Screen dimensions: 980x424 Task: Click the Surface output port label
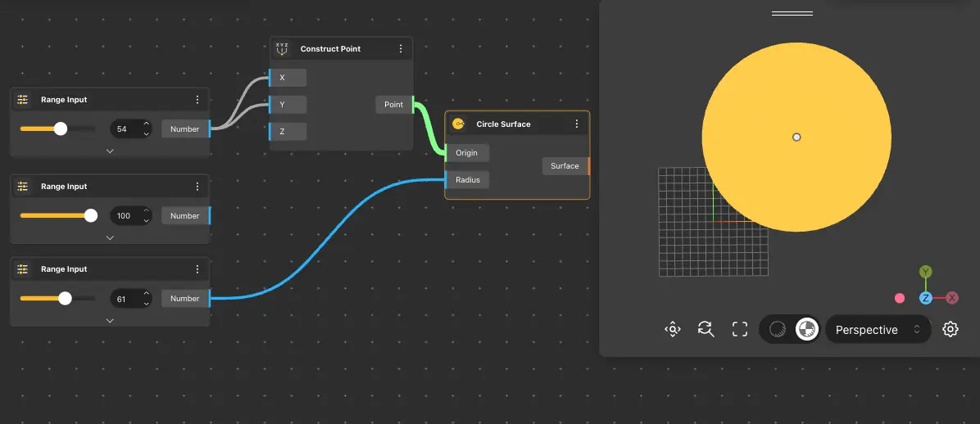coord(565,166)
